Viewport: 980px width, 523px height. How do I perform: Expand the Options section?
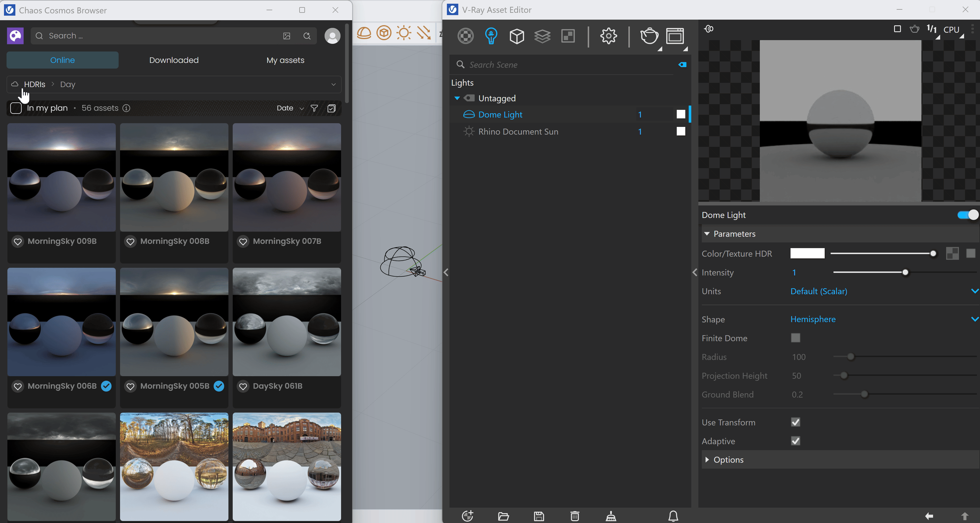707,460
